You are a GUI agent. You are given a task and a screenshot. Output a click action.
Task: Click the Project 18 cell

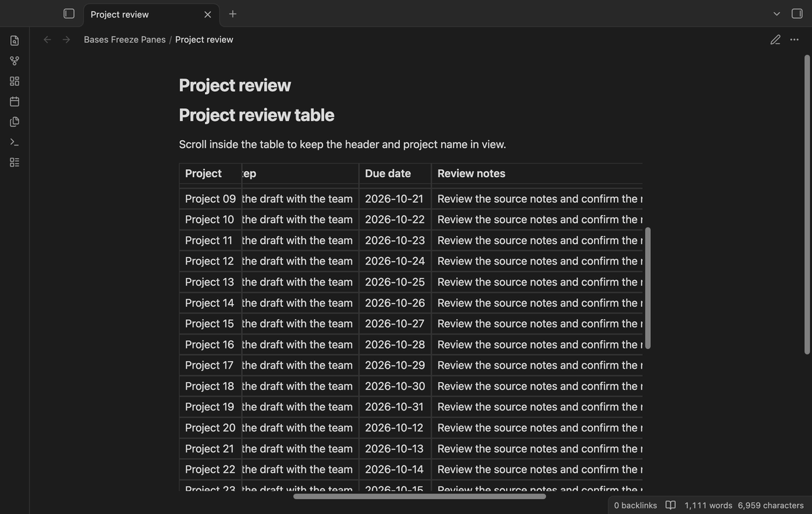tap(210, 386)
